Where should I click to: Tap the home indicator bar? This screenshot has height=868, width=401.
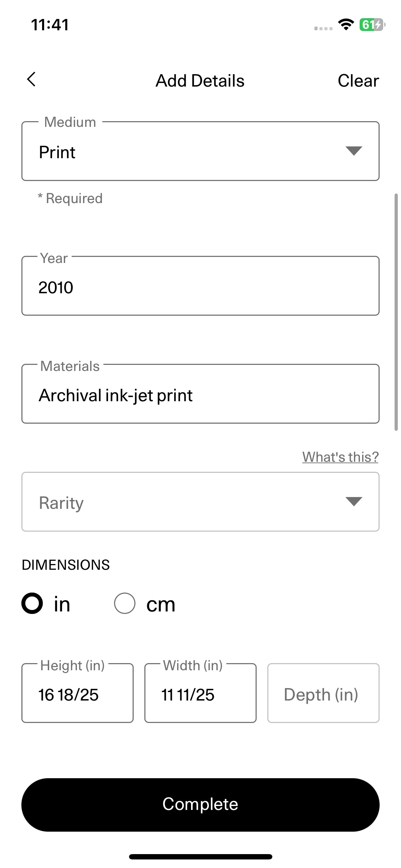coord(200,857)
